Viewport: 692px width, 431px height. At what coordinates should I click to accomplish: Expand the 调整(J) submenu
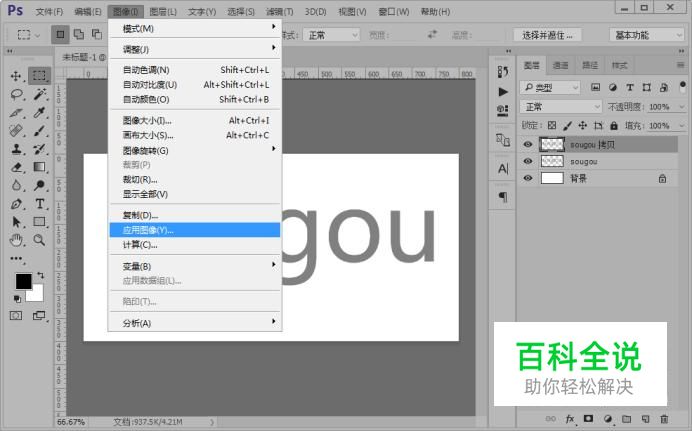pos(195,49)
